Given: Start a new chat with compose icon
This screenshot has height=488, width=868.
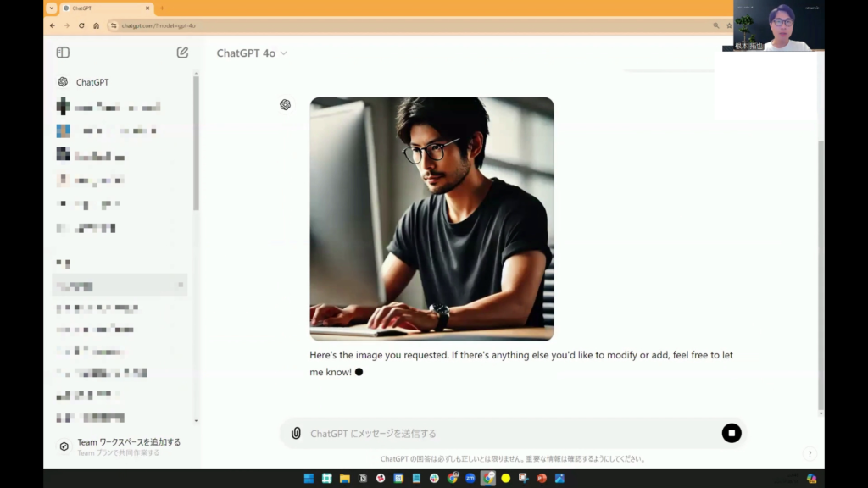Looking at the screenshot, I should click(x=182, y=53).
